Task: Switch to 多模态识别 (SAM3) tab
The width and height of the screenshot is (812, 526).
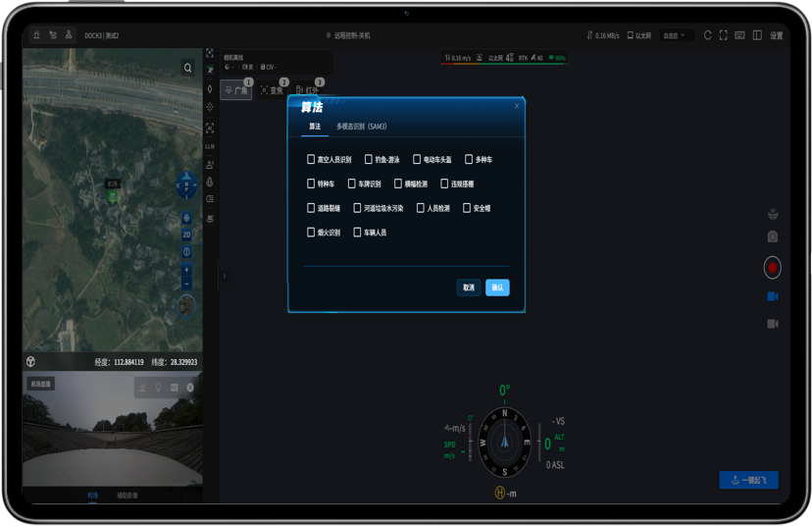Action: click(362, 127)
